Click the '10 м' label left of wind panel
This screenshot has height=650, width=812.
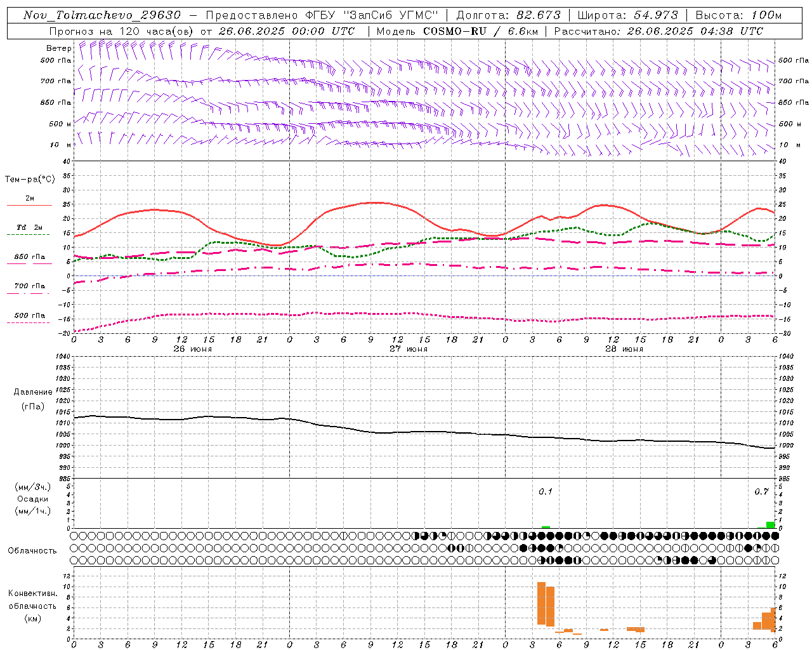(x=62, y=145)
